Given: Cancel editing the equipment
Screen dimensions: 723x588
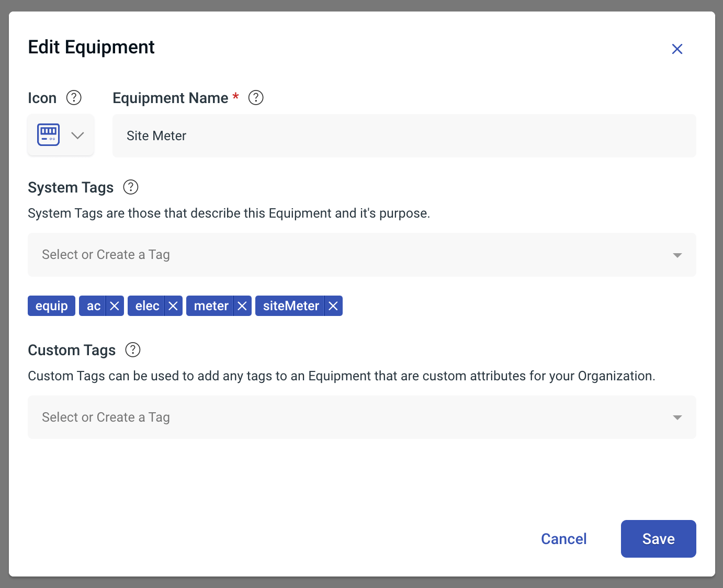Looking at the screenshot, I should (x=563, y=539).
